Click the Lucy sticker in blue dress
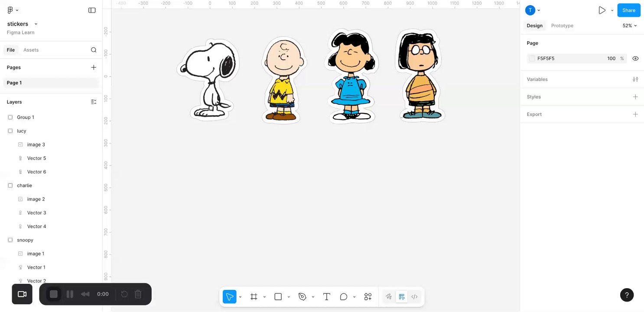The width and height of the screenshot is (644, 312). point(351,76)
